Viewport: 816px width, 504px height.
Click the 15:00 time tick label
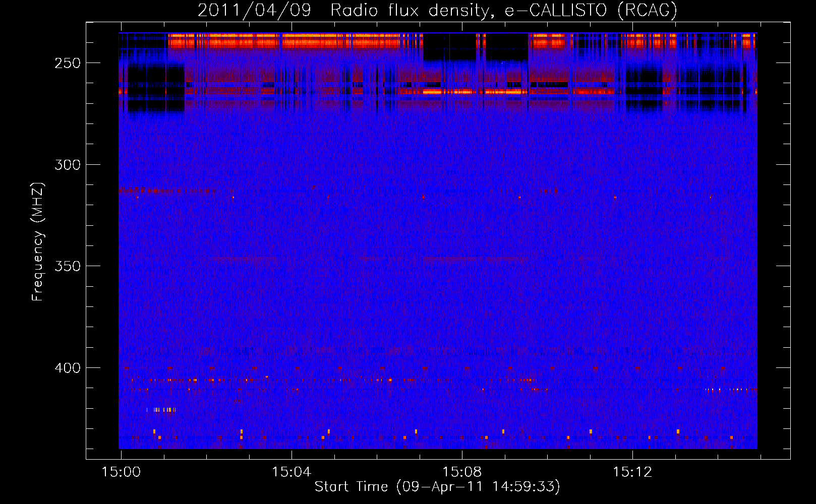(121, 472)
